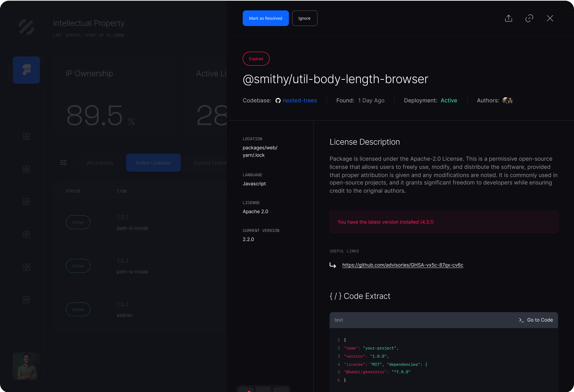Open the highlighted blue sidebar icon
This screenshot has height=392, width=574.
click(26, 70)
